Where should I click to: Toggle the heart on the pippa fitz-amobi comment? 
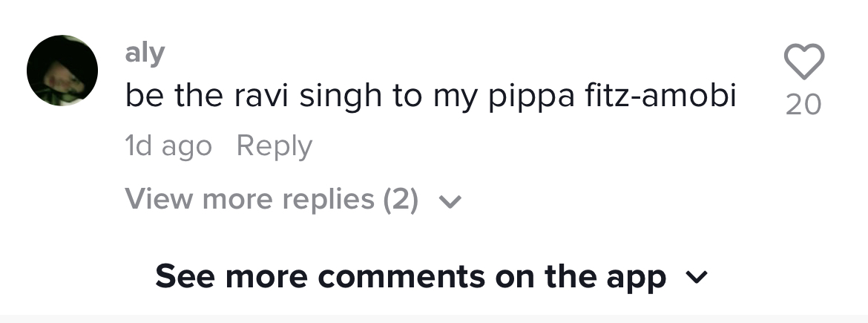803,62
